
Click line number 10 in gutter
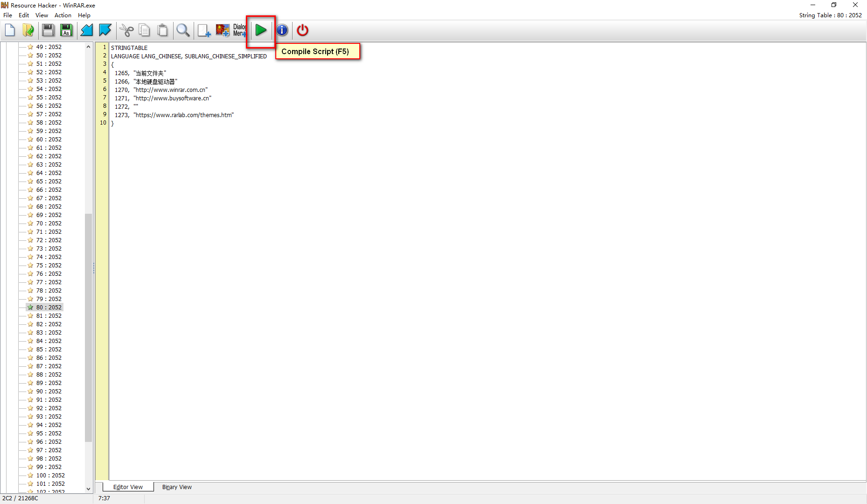coord(103,123)
